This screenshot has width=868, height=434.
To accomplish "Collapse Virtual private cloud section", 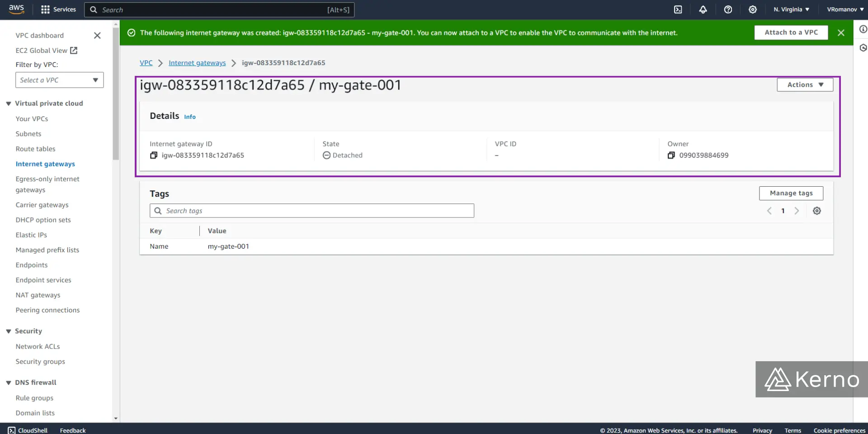I will coord(9,104).
